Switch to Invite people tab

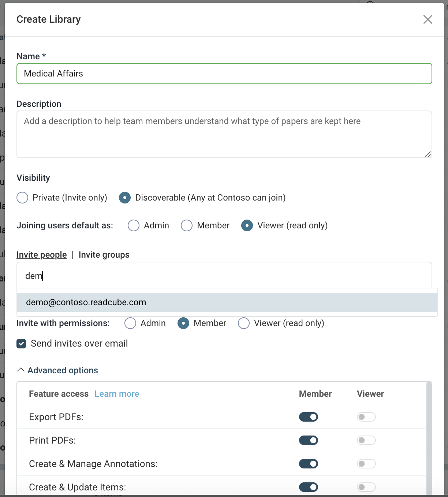click(x=42, y=255)
